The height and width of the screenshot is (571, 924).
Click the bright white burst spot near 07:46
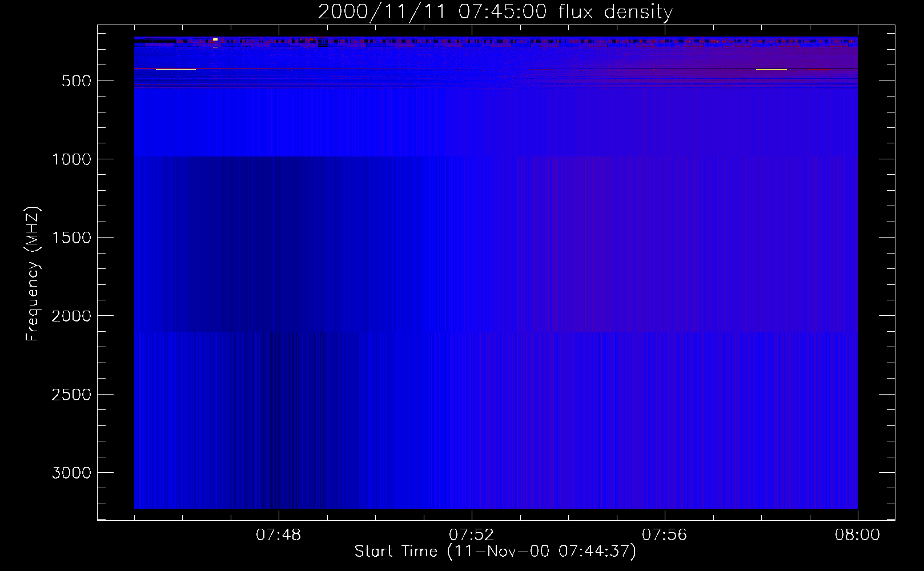point(215,39)
